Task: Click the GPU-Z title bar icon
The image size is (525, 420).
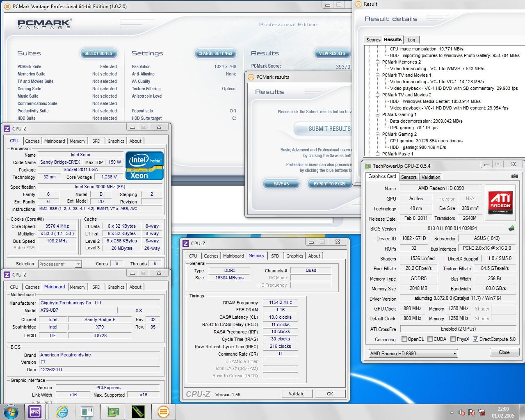Action: tap(367, 166)
